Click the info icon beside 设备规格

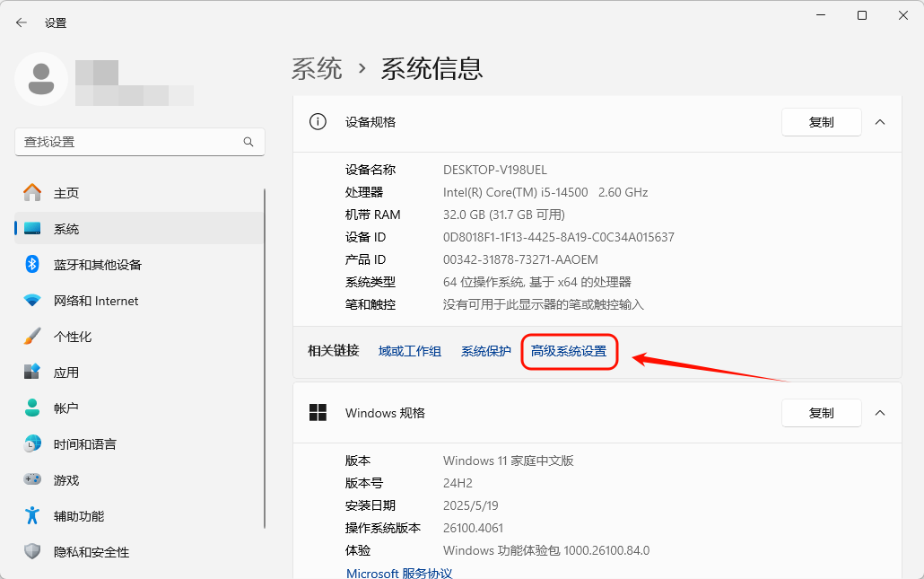318,122
